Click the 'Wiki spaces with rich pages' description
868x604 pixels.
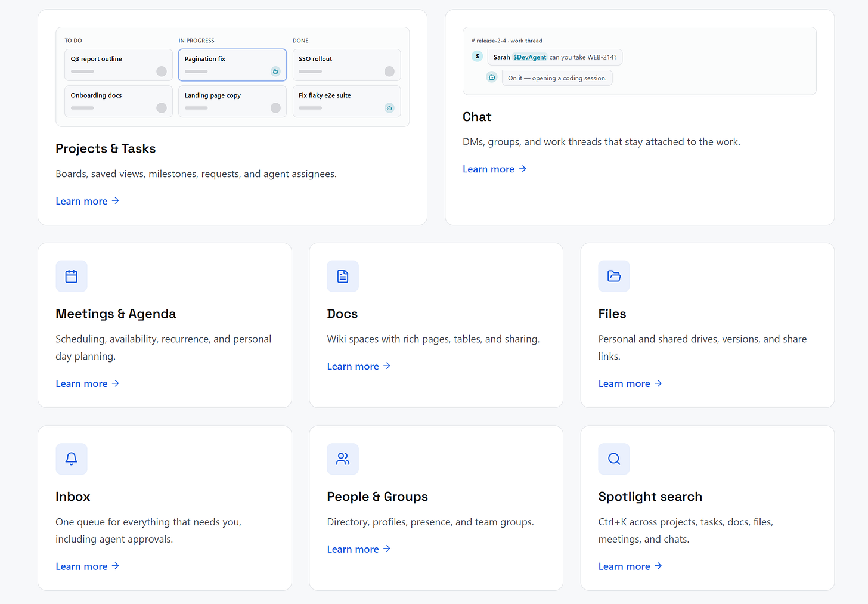coord(433,339)
